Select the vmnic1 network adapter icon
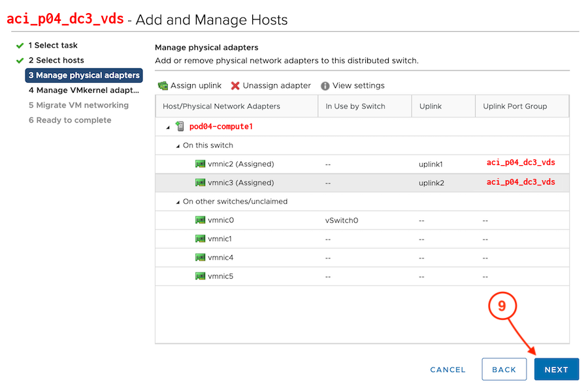 point(200,240)
